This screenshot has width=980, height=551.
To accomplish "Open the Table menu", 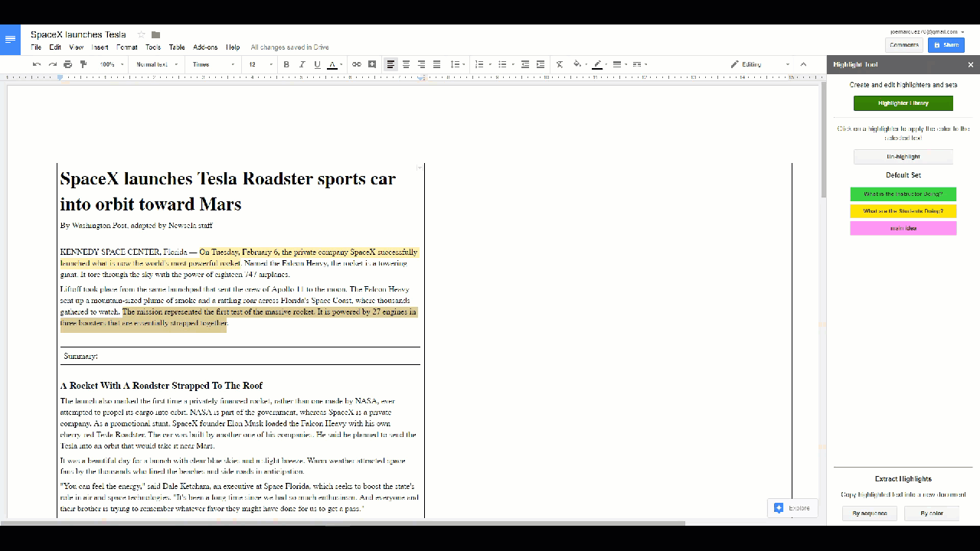I will (177, 47).
